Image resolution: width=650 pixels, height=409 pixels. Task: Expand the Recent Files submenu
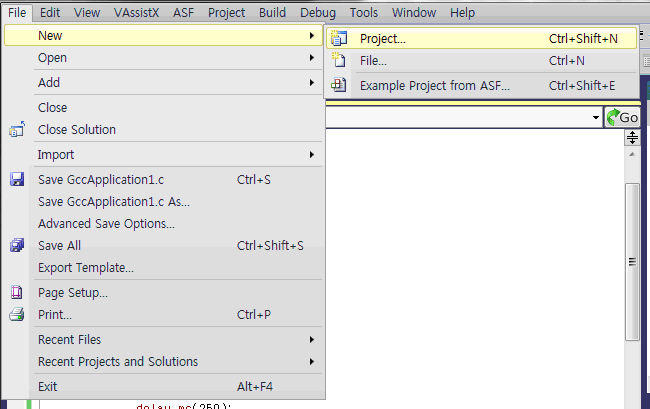pos(312,340)
